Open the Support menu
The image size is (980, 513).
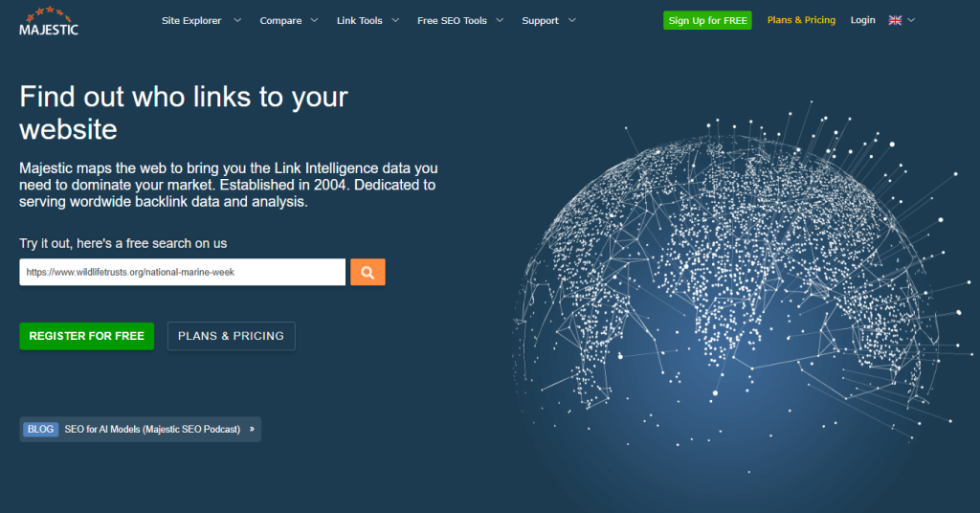tap(540, 21)
